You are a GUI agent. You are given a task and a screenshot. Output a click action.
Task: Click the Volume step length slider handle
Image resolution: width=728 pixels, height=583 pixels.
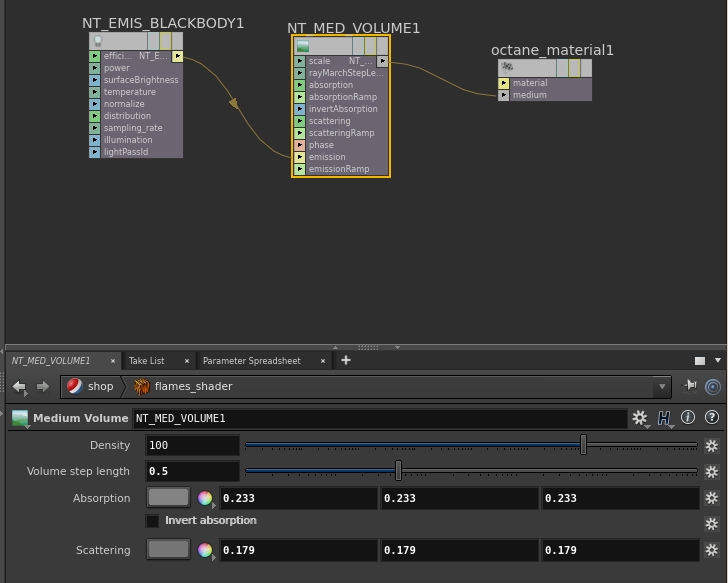(398, 471)
